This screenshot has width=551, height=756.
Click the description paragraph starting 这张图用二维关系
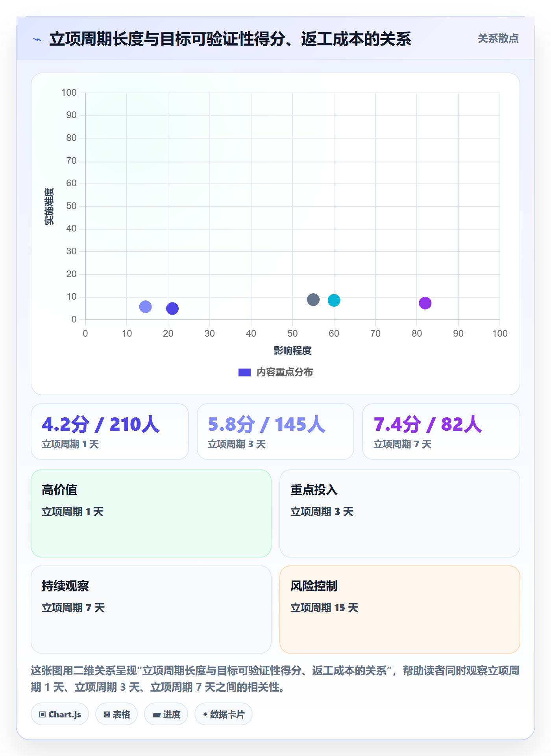pyautogui.click(x=275, y=679)
